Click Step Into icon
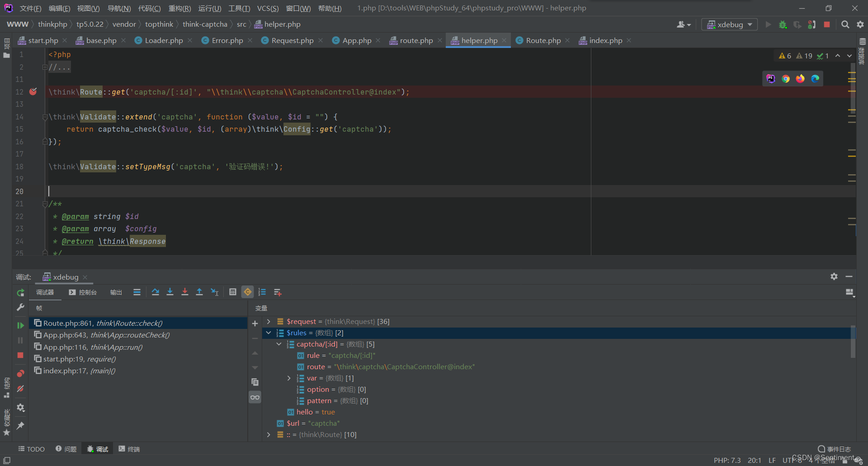Image resolution: width=868 pixels, height=466 pixels. 170,292
